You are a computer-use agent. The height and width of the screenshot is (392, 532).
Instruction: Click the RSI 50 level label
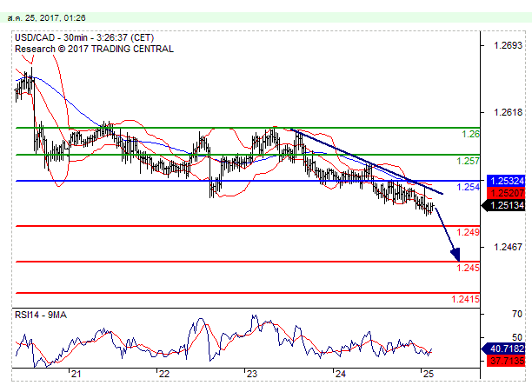click(x=516, y=337)
